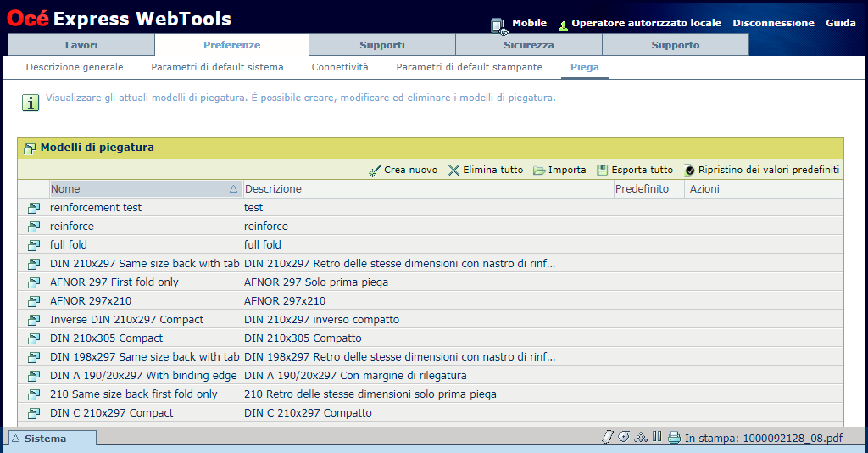
Task: Click DIN C 210x297 Compact row icon
Action: [34, 413]
